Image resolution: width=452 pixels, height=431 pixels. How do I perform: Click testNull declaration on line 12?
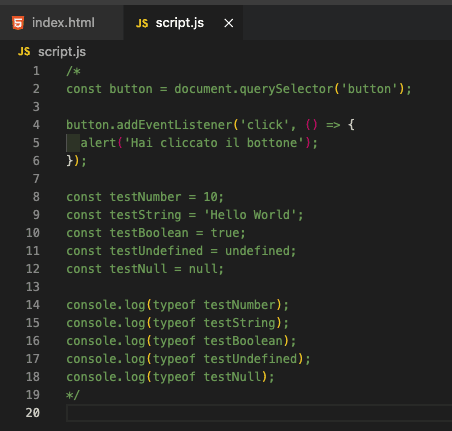(x=138, y=269)
